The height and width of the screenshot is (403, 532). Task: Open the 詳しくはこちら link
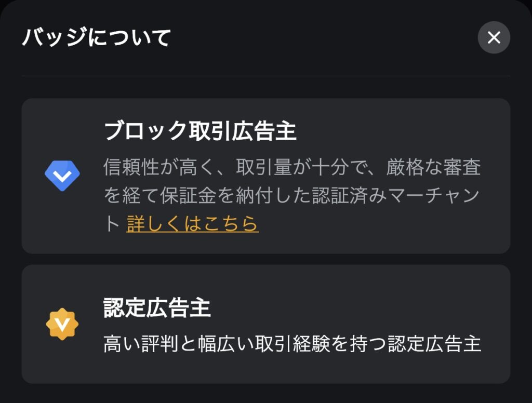(192, 223)
